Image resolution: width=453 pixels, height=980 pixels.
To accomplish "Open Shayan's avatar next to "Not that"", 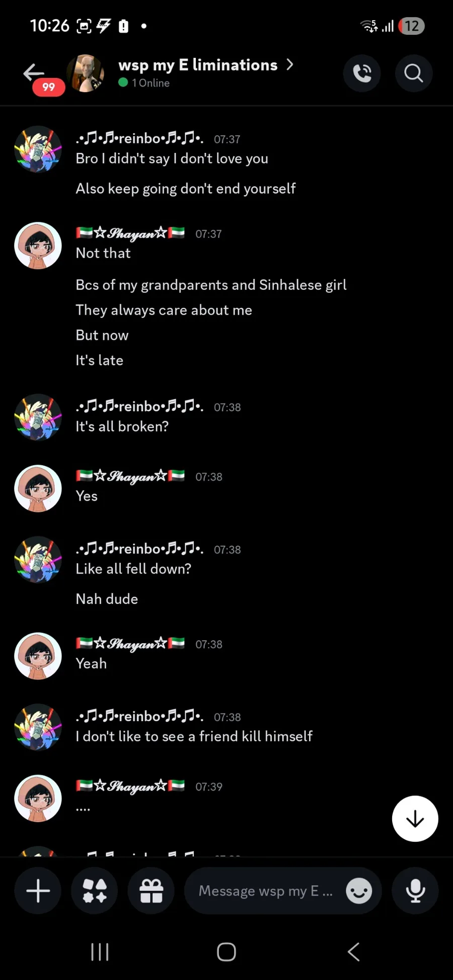I will (38, 245).
